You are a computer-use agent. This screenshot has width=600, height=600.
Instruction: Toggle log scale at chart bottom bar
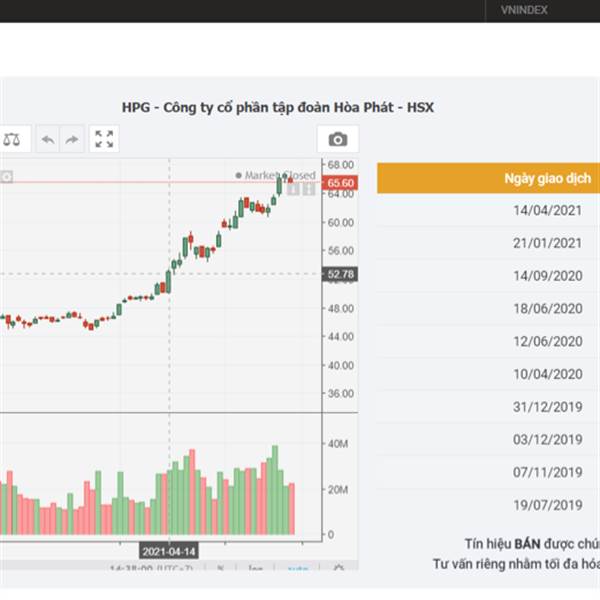[255, 568]
